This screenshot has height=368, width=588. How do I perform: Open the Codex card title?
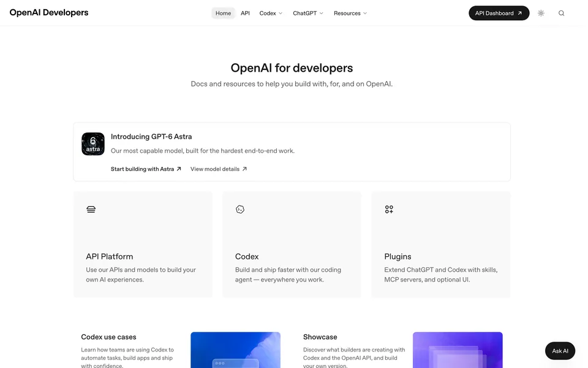pos(247,256)
